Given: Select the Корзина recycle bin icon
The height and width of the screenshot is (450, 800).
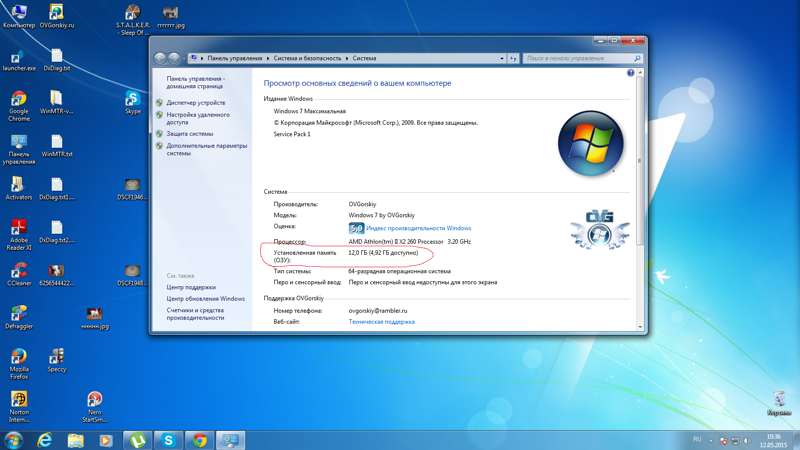Looking at the screenshot, I should pyautogui.click(x=779, y=403).
